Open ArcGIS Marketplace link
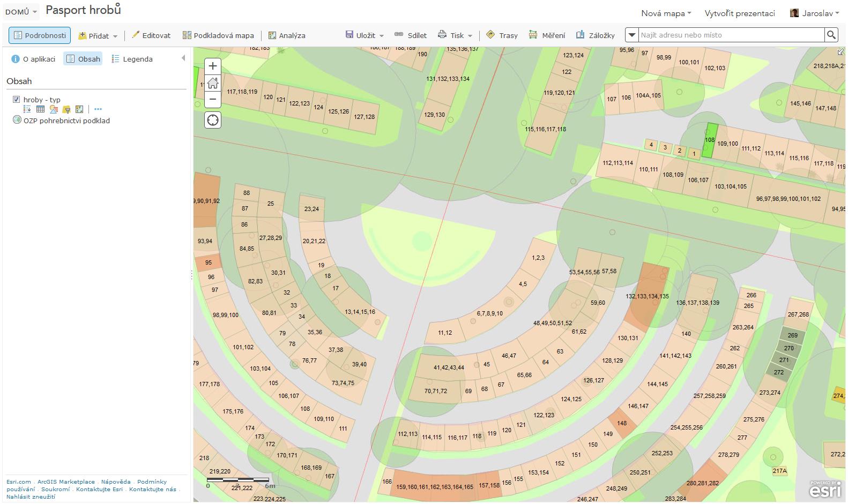 [66, 482]
